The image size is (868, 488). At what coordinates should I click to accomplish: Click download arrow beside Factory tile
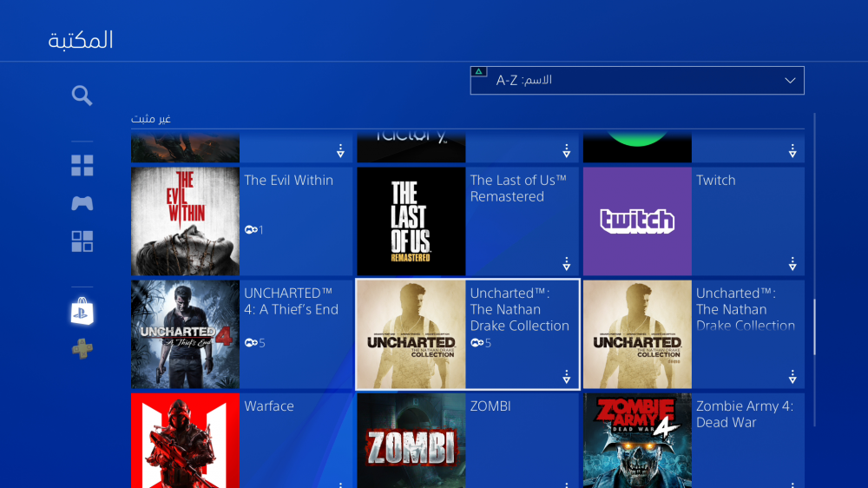[566, 151]
